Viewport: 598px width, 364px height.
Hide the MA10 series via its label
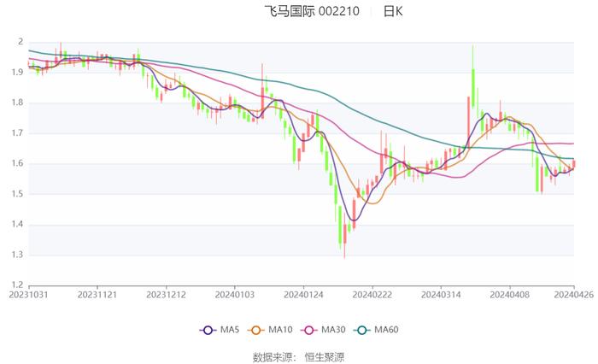(280, 330)
